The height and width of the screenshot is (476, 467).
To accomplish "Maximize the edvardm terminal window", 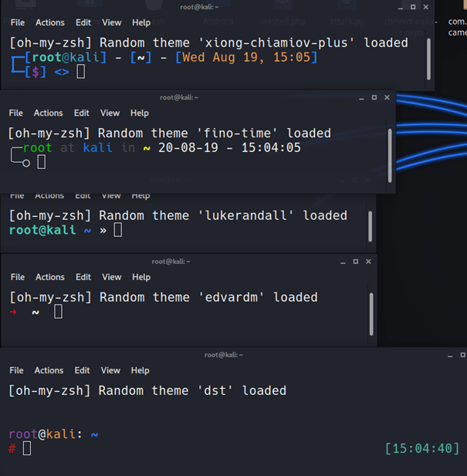I will [x=356, y=262].
